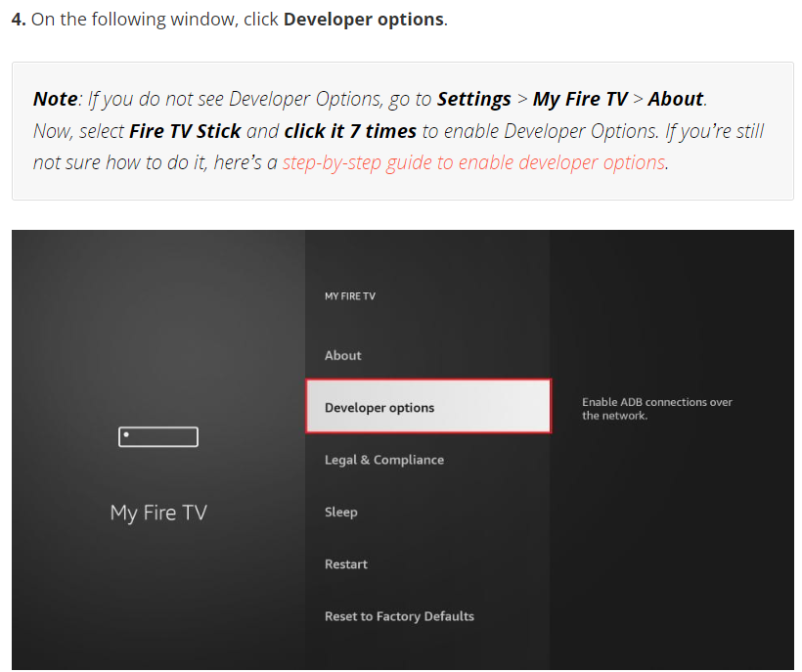Click the Fire TV Stick device icon
This screenshot has height=672, width=802.
point(158,437)
